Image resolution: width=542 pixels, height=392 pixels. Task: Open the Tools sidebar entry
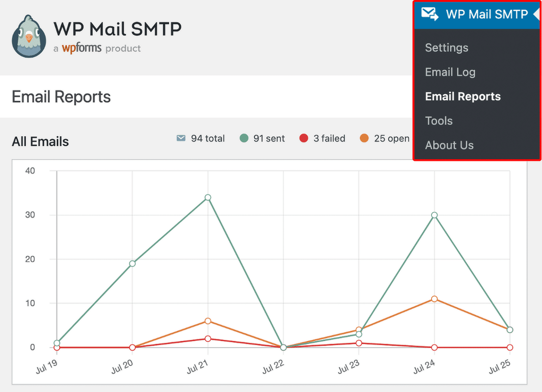point(439,121)
